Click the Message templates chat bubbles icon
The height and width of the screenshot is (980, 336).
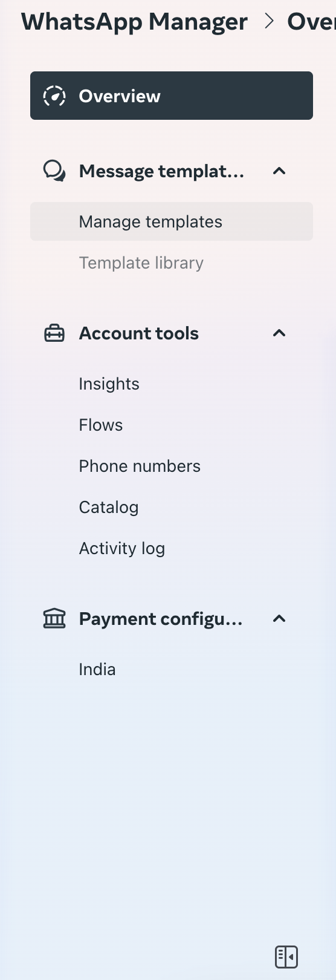(x=54, y=171)
